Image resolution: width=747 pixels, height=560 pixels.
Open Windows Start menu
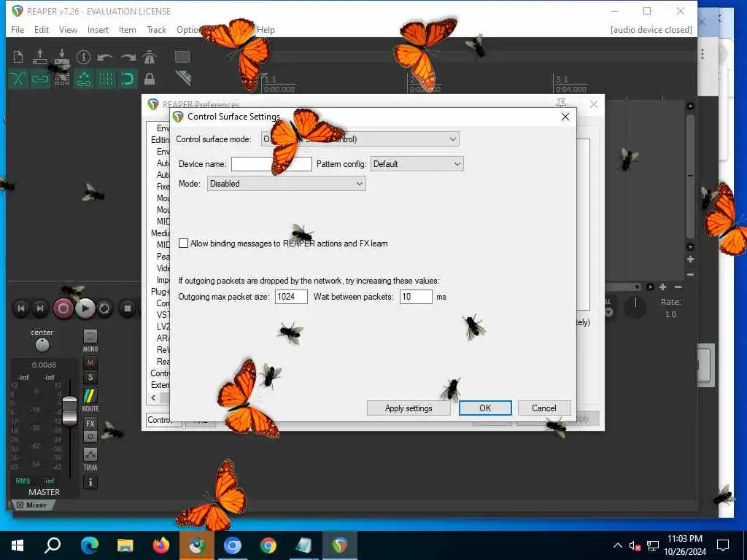[18, 545]
